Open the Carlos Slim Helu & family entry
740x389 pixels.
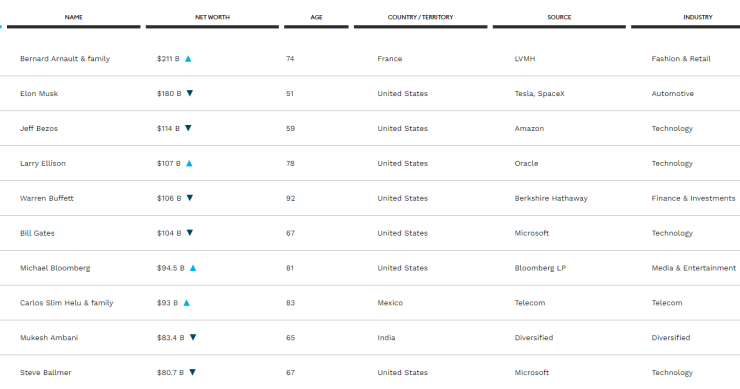pyautogui.click(x=67, y=303)
